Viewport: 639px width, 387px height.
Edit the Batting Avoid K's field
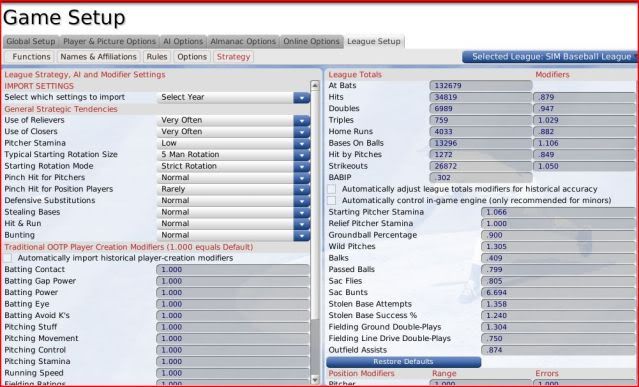(x=233, y=315)
